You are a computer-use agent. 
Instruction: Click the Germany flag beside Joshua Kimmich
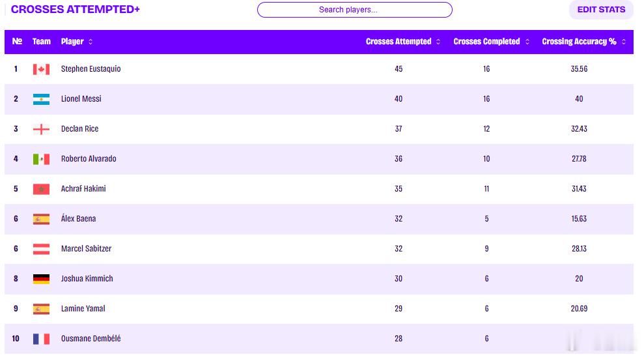pos(41,279)
